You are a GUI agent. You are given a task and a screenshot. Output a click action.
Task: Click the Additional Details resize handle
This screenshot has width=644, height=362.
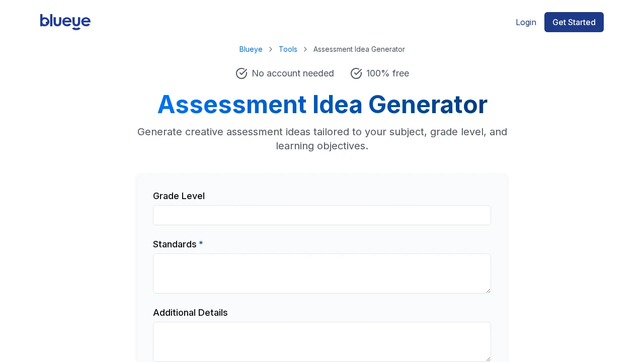coord(488,359)
